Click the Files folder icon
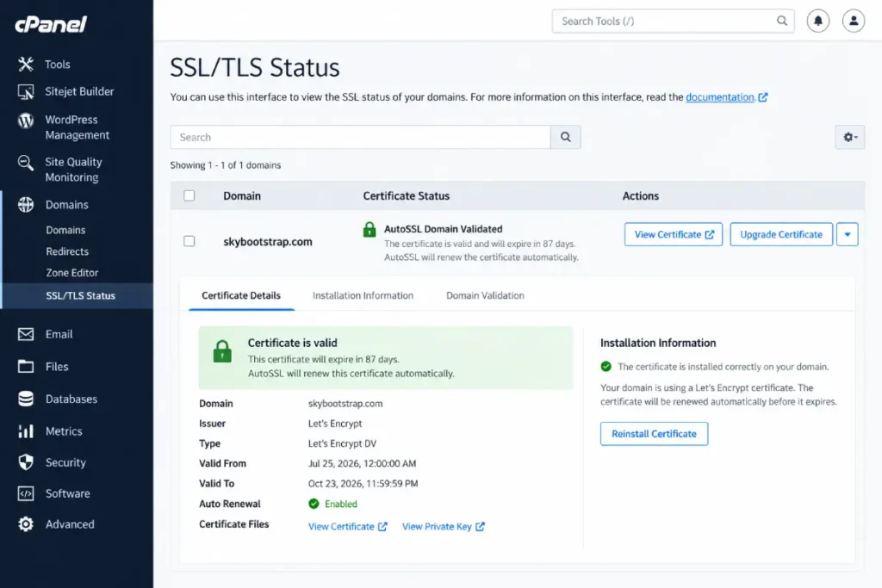The height and width of the screenshot is (588, 882). click(x=25, y=367)
